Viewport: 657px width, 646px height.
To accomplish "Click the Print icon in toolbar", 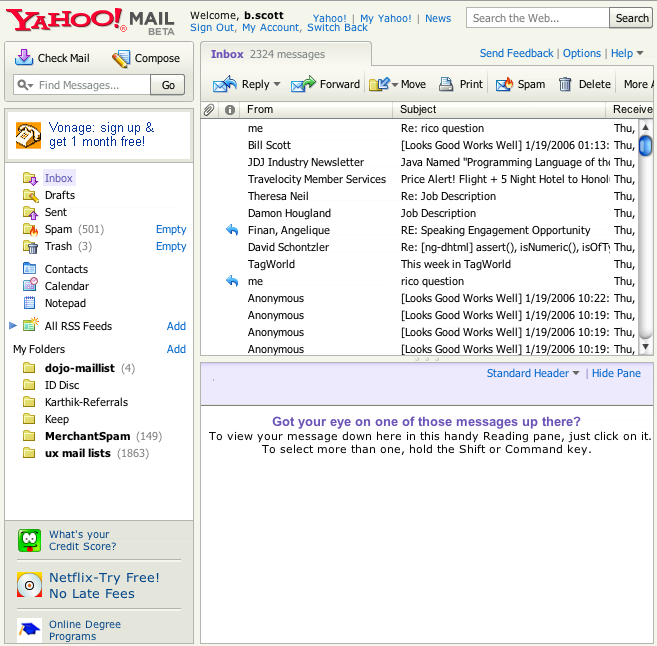I will tap(446, 85).
